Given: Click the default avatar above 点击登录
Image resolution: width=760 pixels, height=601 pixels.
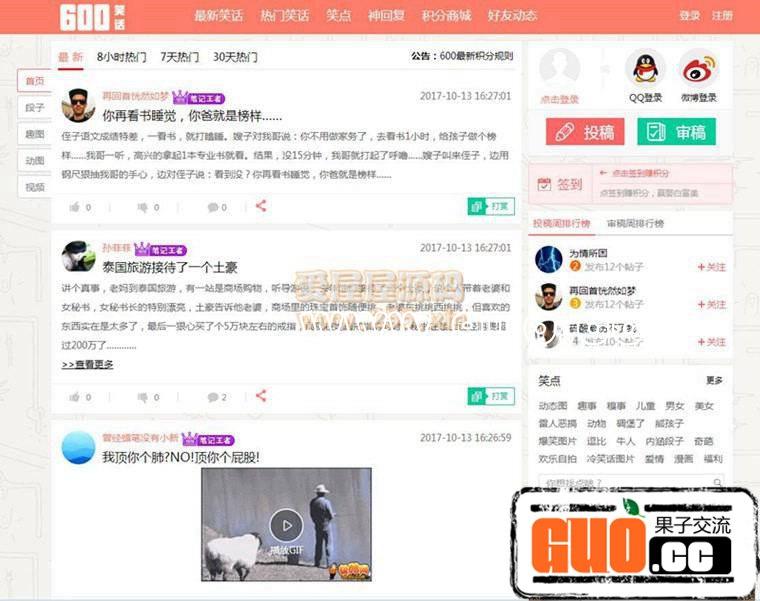Looking at the screenshot, I should pos(559,69).
